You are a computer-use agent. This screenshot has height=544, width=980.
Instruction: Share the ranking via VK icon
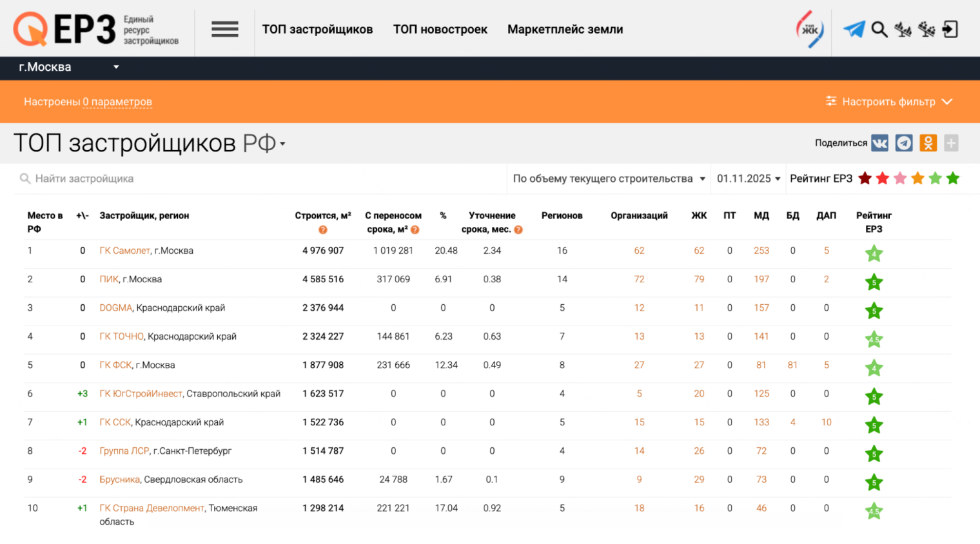(x=879, y=142)
